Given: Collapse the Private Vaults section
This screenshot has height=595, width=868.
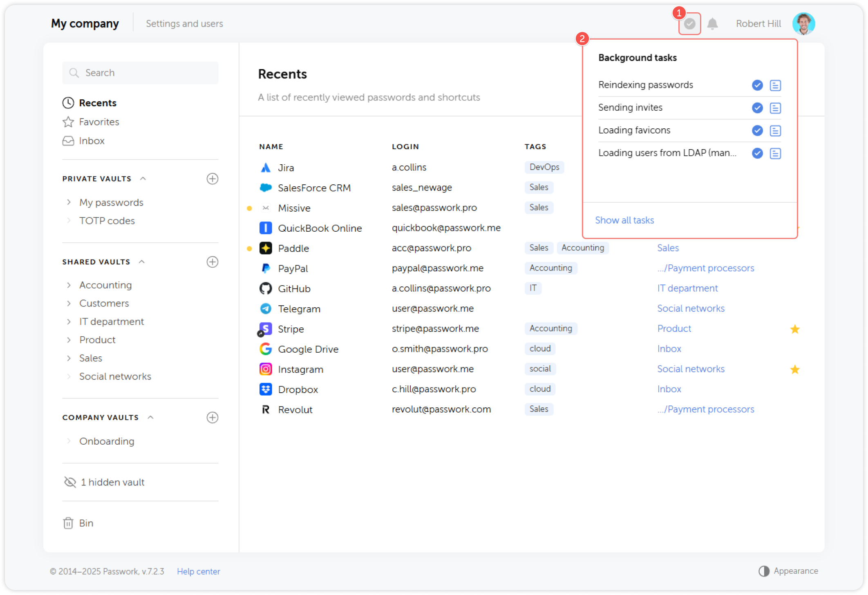Looking at the screenshot, I should click(x=143, y=179).
